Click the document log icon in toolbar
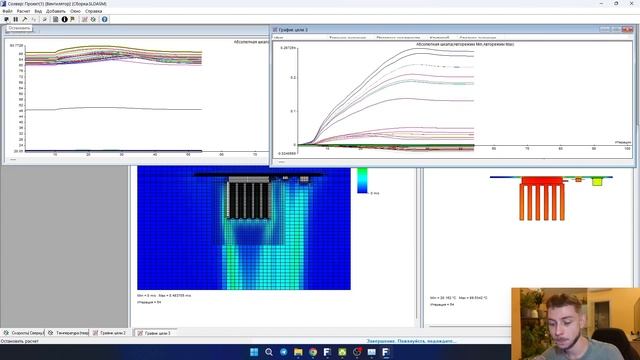640x360 pixels. [x=56, y=19]
